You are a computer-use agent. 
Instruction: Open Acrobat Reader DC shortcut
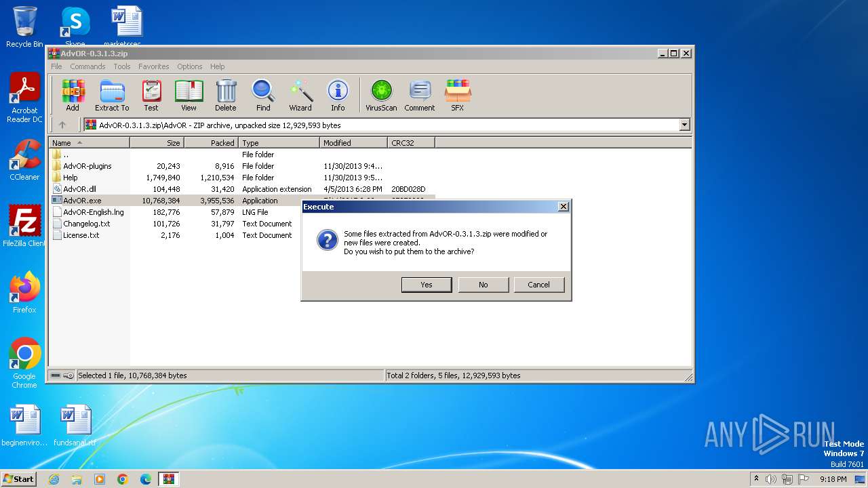[x=24, y=98]
